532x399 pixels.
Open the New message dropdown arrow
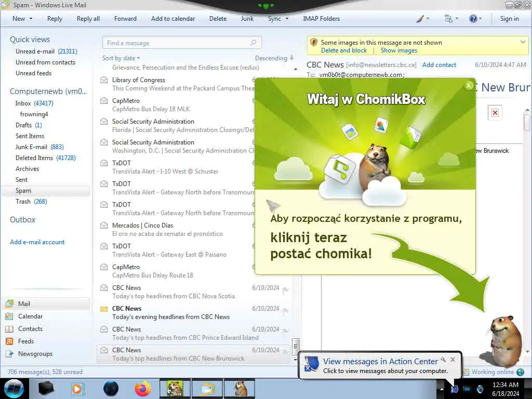31,19
